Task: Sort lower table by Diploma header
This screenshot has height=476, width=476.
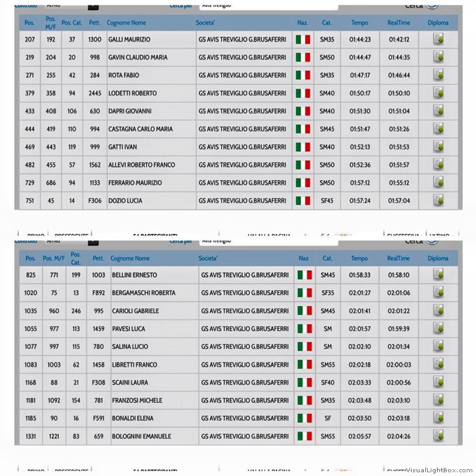Action: pyautogui.click(x=438, y=258)
